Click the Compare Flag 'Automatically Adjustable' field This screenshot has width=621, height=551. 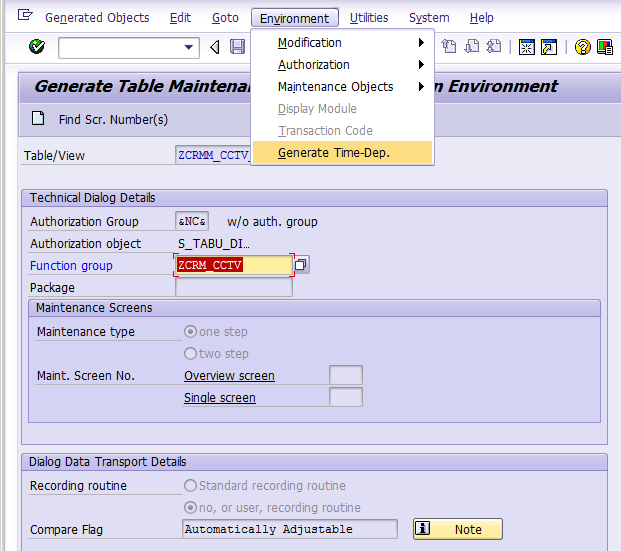point(290,529)
